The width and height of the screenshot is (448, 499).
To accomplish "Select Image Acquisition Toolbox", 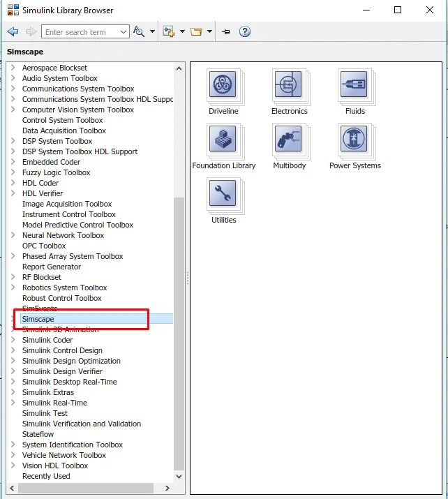I will coord(67,204).
